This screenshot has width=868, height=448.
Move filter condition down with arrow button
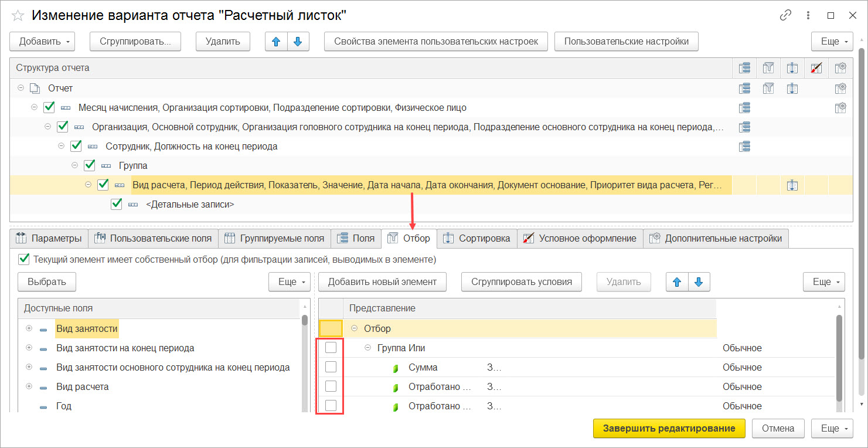(x=699, y=282)
